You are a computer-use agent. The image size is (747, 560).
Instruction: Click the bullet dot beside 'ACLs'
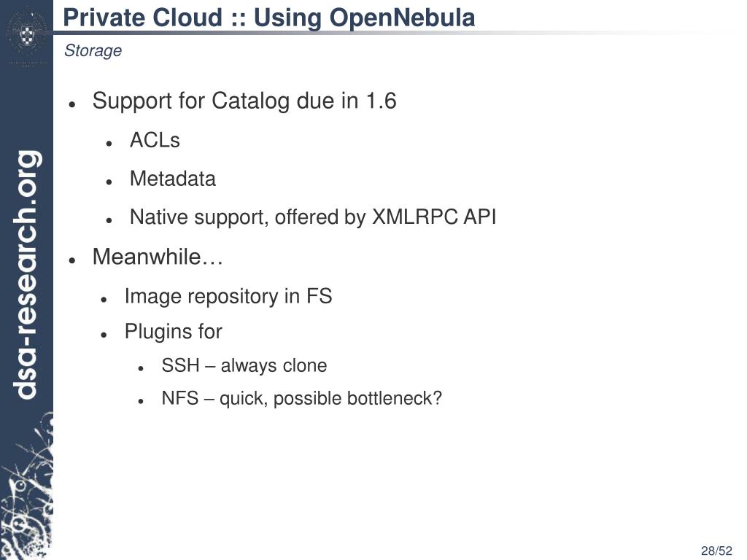point(108,144)
